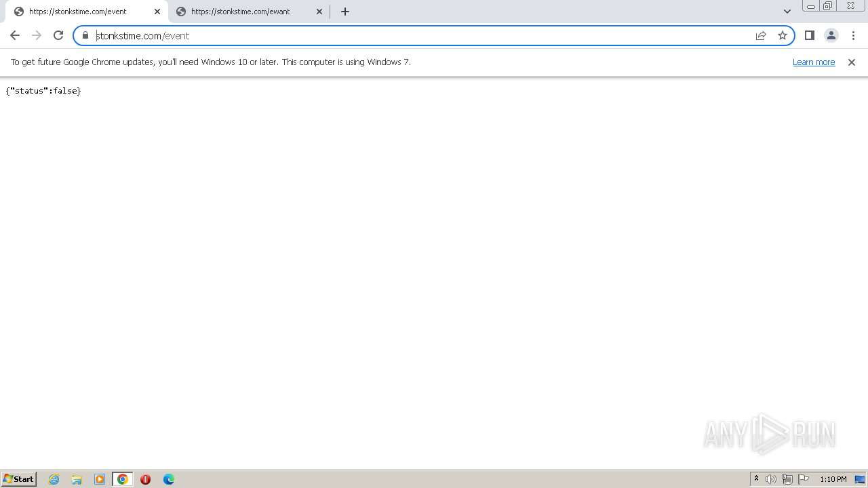The height and width of the screenshot is (488, 868).
Task: Expand the tab search dropdown
Action: [787, 12]
